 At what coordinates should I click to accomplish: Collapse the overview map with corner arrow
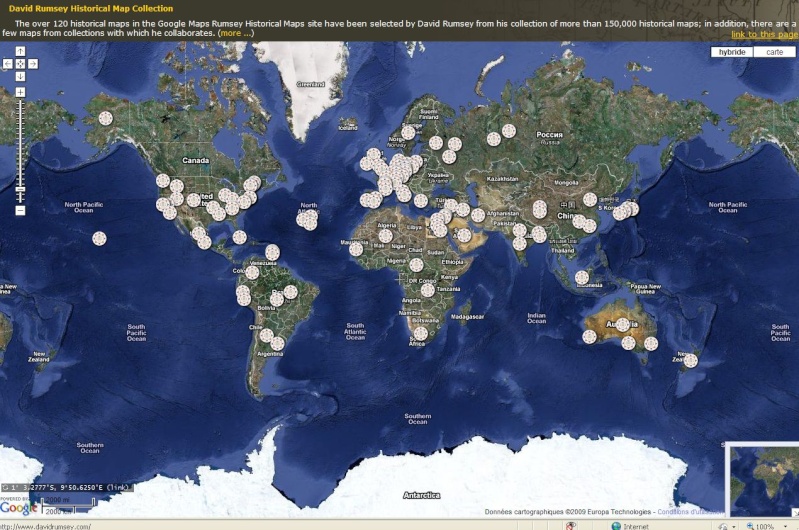pos(794,512)
